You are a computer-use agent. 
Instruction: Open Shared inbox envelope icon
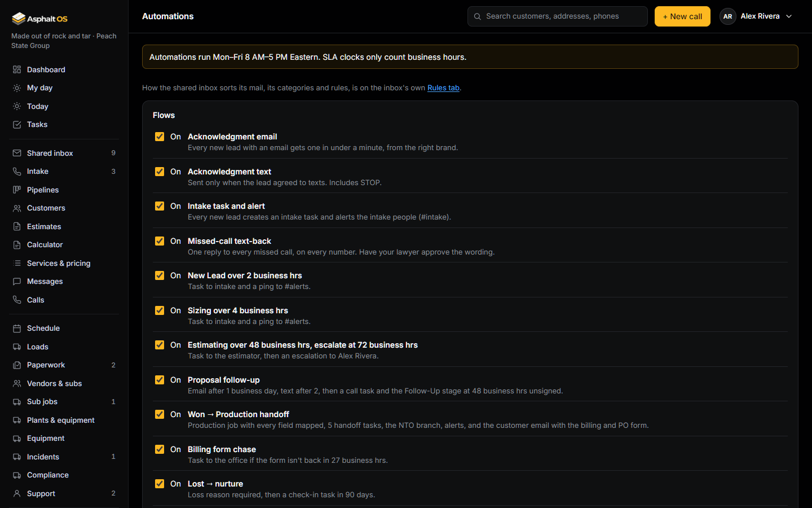click(x=17, y=153)
